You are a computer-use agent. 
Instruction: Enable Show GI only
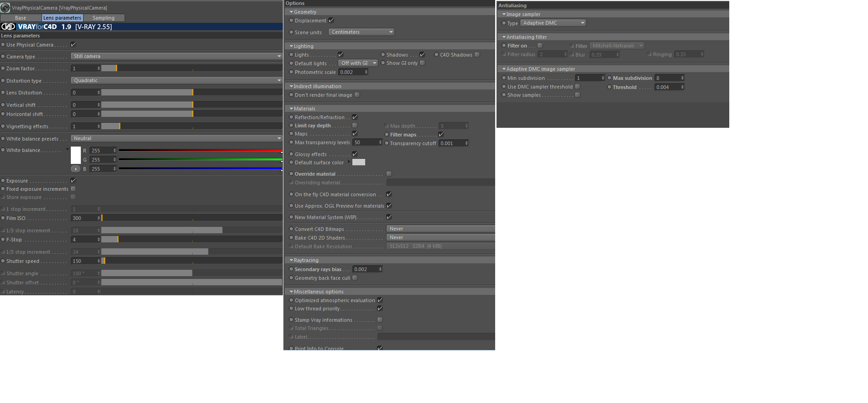pos(423,63)
